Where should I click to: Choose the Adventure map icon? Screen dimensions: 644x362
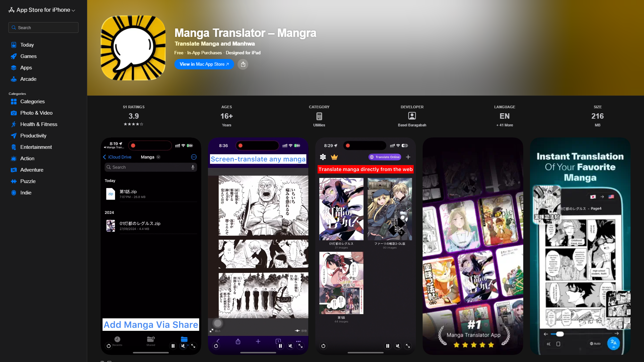13,170
